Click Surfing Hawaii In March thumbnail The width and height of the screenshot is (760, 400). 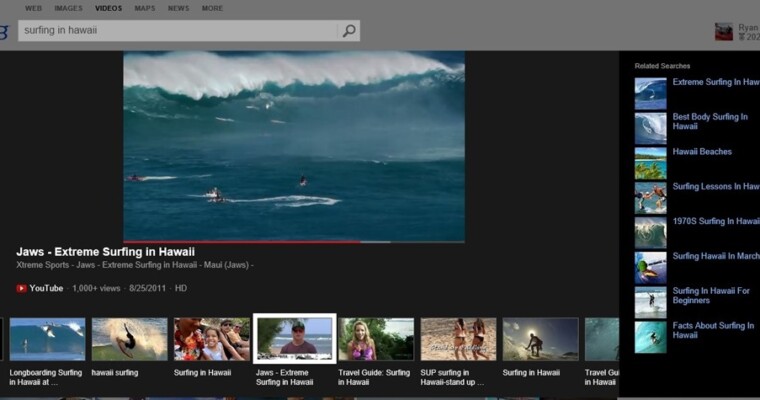(x=650, y=268)
